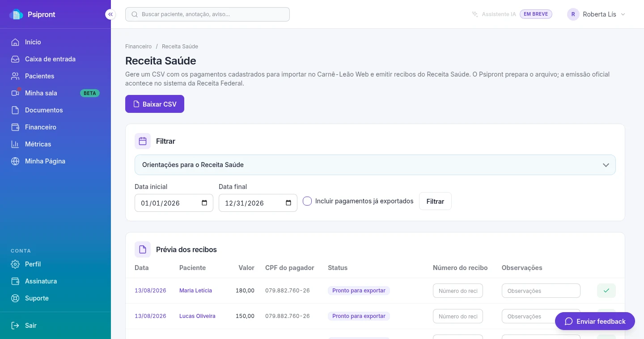Screen dimensions: 644x339
Task: Click the logout arrow icon beside Sair
Action: pyautogui.click(x=15, y=326)
